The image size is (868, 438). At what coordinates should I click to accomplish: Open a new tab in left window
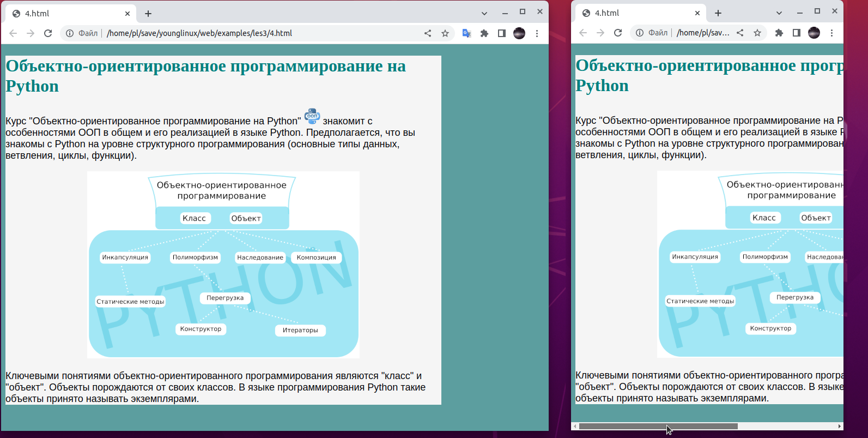click(x=148, y=14)
